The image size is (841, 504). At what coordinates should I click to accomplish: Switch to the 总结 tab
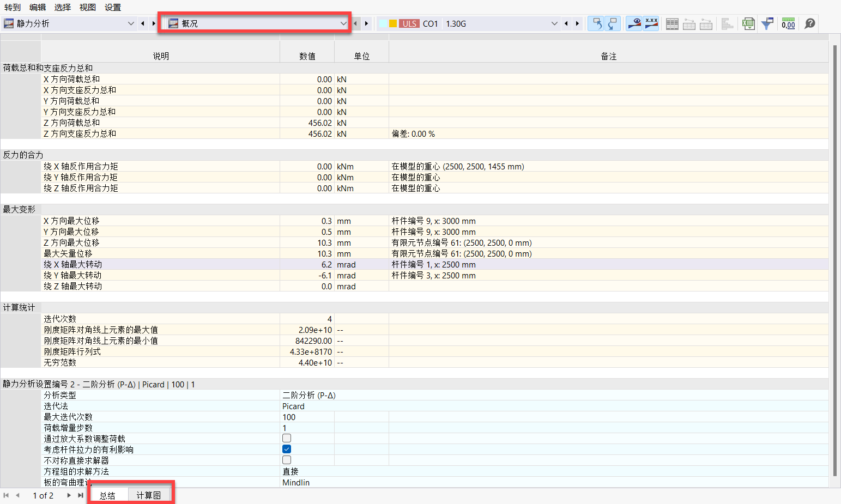click(x=107, y=495)
